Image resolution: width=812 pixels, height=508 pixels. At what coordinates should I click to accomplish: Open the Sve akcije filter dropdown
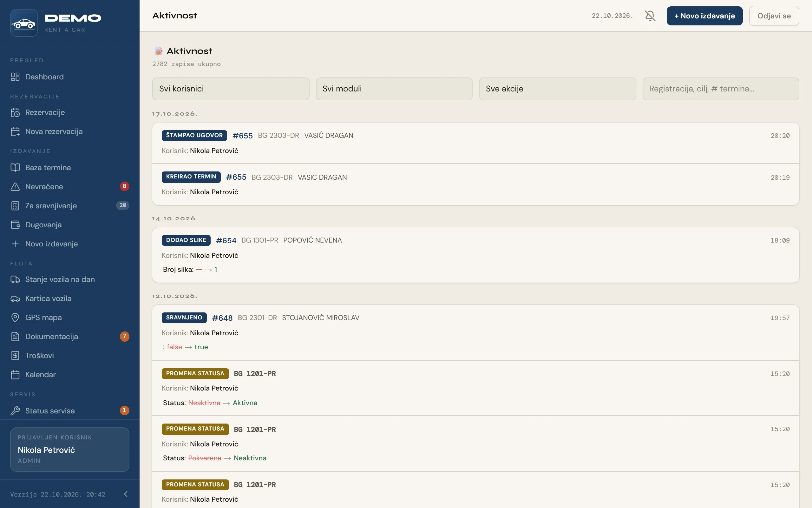(557, 89)
